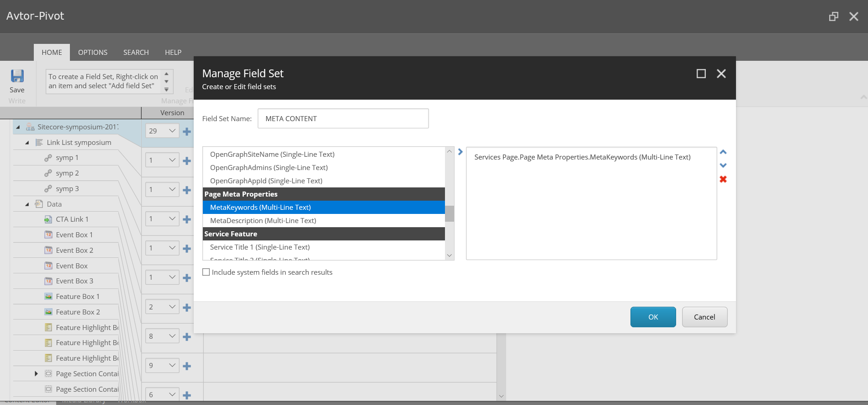Open the version 29 dropdown
The height and width of the screenshot is (405, 868).
(x=162, y=131)
